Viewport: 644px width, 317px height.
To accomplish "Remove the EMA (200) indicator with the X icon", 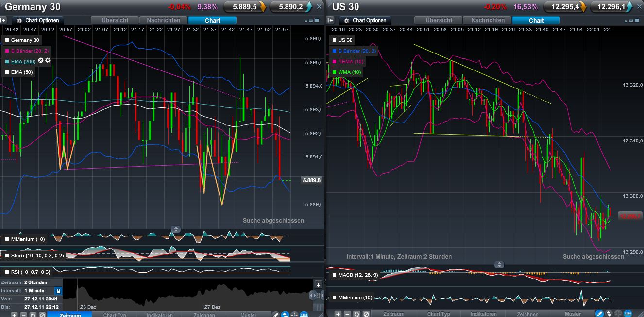I will point(41,60).
